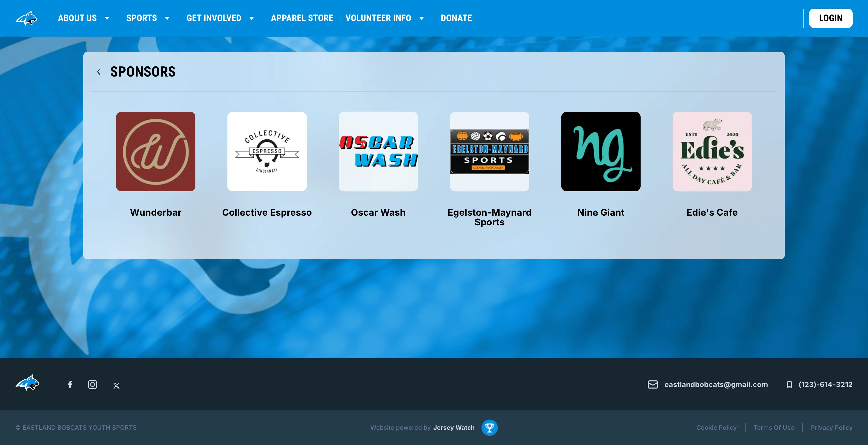Open the Nine Giant sponsor logo
This screenshot has width=868, height=445.
click(601, 152)
